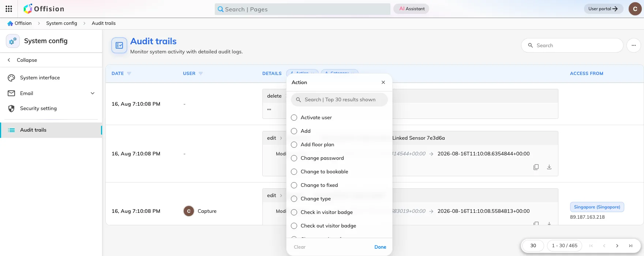
Task: Click the ACCESS FROM column header
Action: click(587, 74)
